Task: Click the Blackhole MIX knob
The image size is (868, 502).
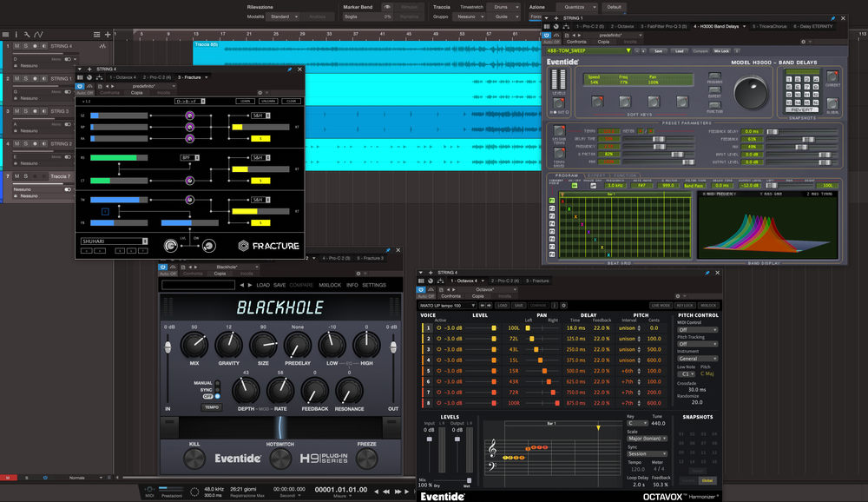Action: tap(194, 345)
